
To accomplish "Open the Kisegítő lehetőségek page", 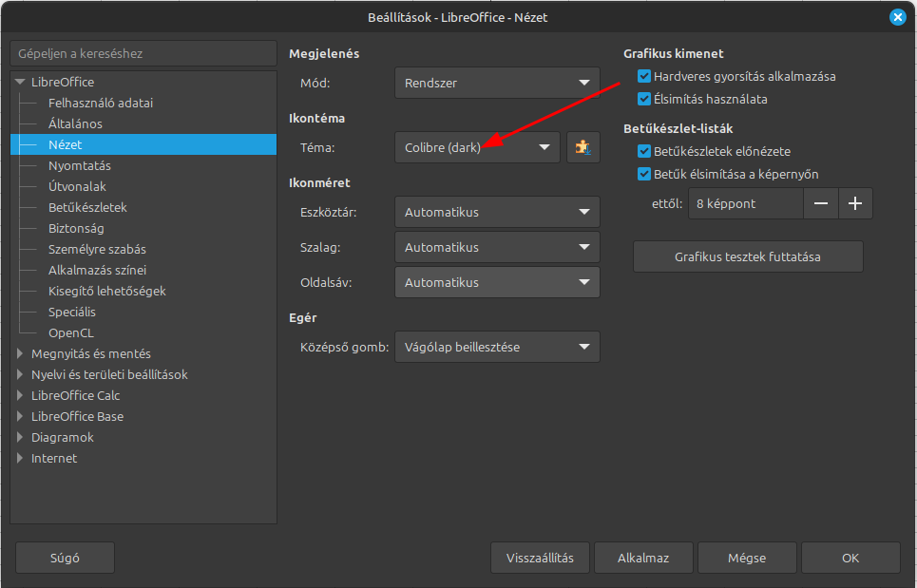I will tap(107, 291).
